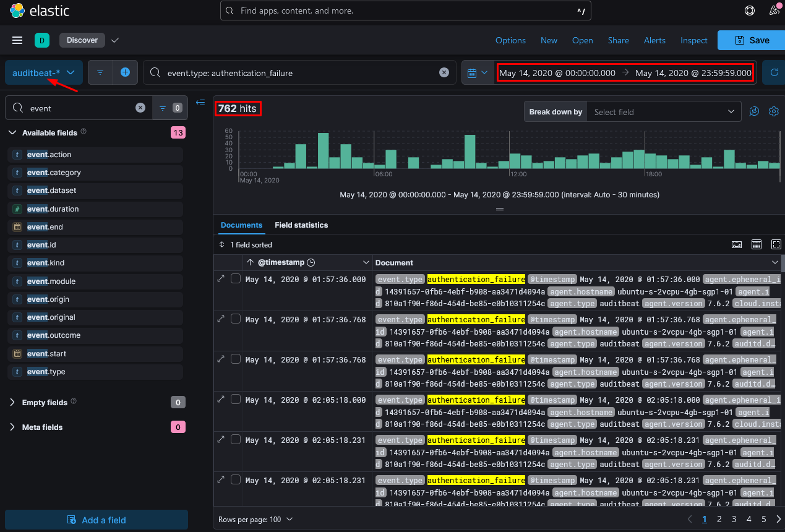Click the Add a field button
The width and height of the screenshot is (785, 532).
click(97, 520)
